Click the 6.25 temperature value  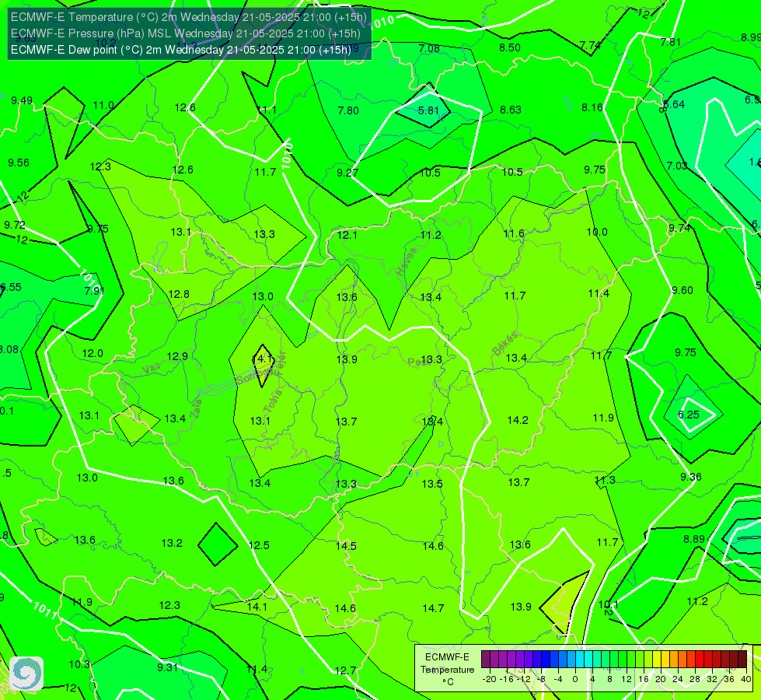(688, 415)
